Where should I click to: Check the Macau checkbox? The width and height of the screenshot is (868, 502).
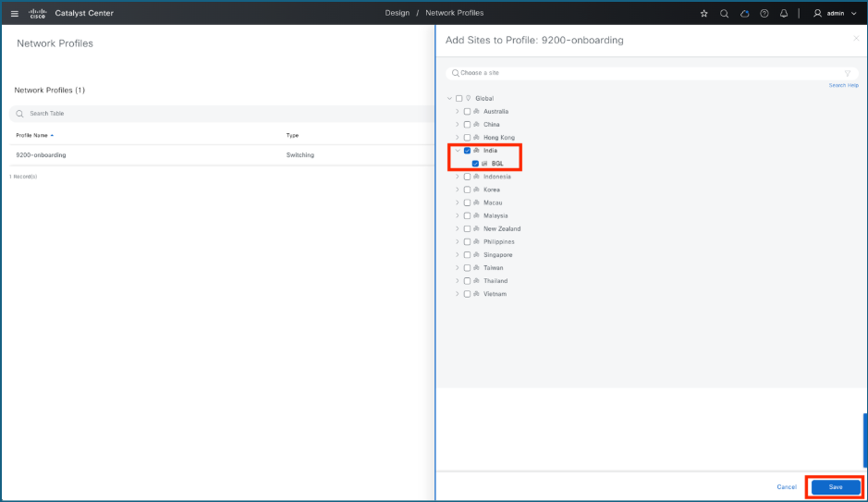pyautogui.click(x=467, y=202)
